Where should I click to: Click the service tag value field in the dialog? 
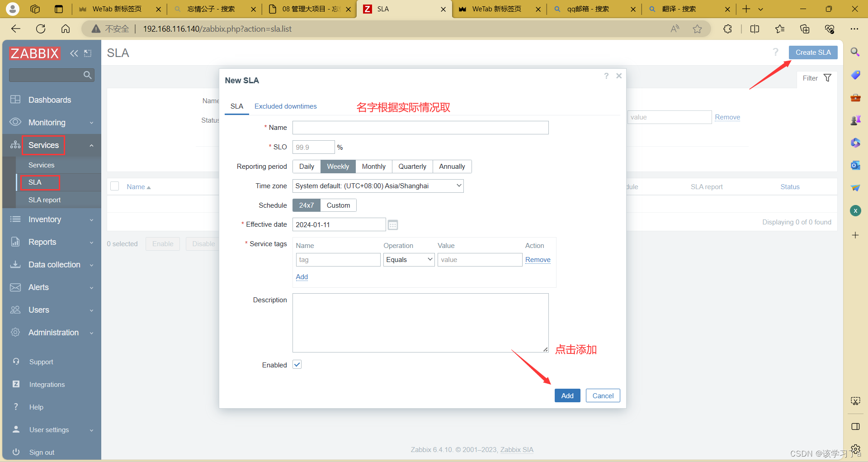click(480, 260)
